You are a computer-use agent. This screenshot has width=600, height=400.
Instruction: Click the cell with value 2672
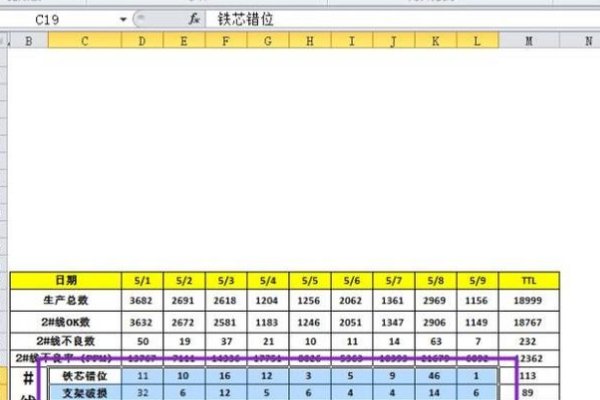point(184,322)
